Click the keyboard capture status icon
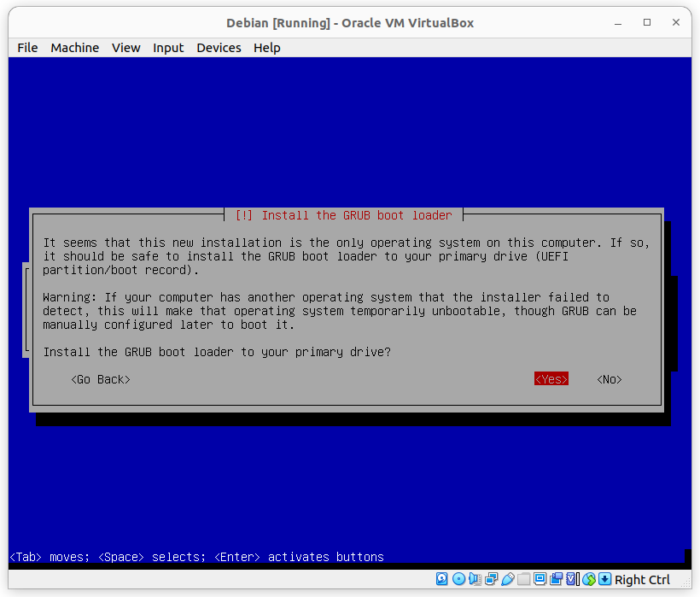The width and height of the screenshot is (700, 597). pyautogui.click(x=604, y=579)
